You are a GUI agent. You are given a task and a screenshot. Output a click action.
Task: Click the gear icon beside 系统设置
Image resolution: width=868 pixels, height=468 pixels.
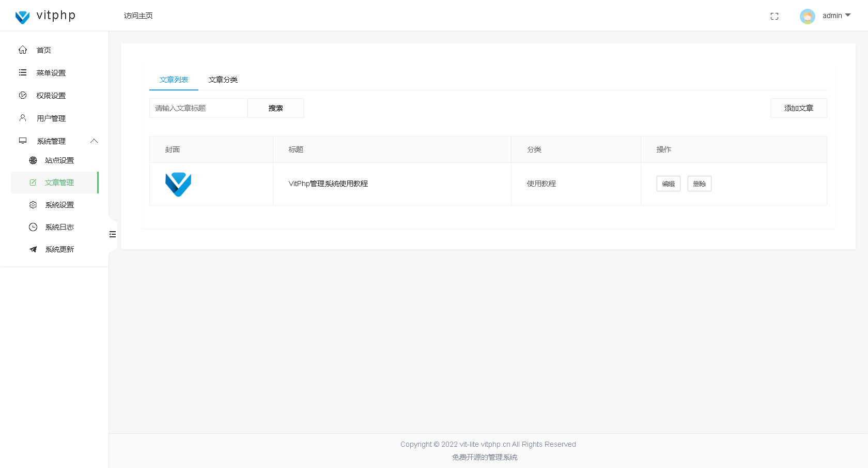33,205
